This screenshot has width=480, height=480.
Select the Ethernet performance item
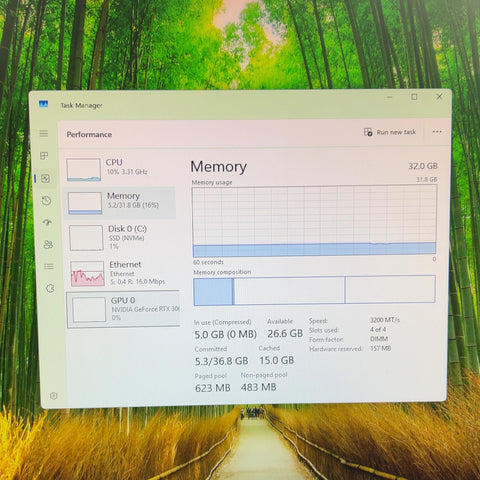pos(123,273)
